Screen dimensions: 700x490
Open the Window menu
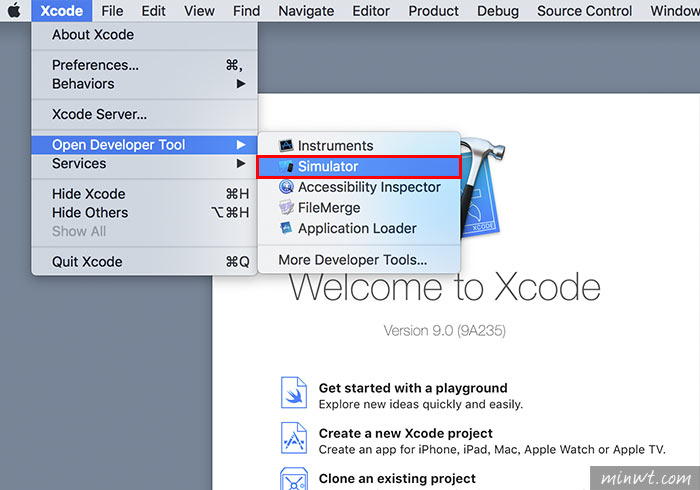tap(675, 11)
